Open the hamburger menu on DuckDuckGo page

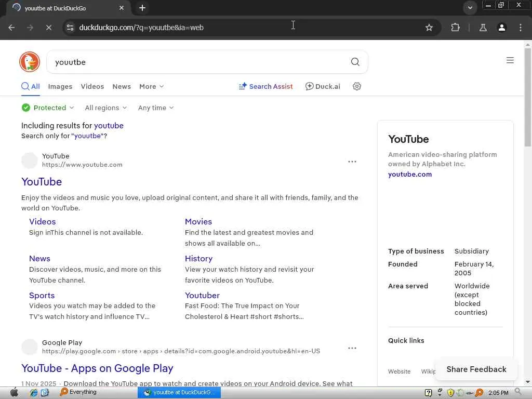[x=510, y=60]
